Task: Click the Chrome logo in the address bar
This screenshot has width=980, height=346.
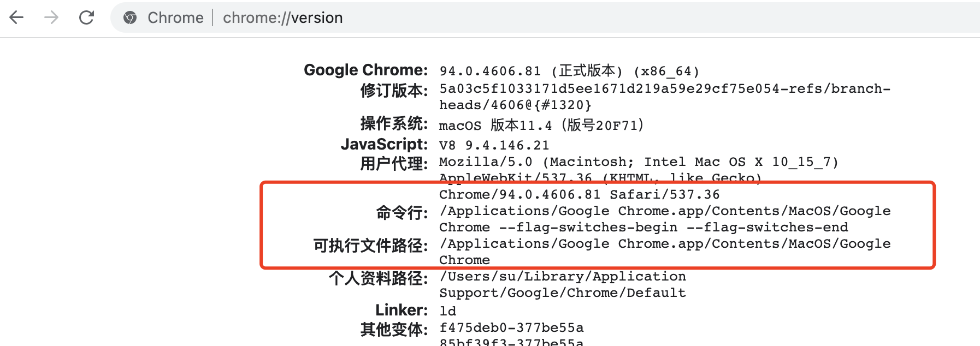Action: point(129,17)
